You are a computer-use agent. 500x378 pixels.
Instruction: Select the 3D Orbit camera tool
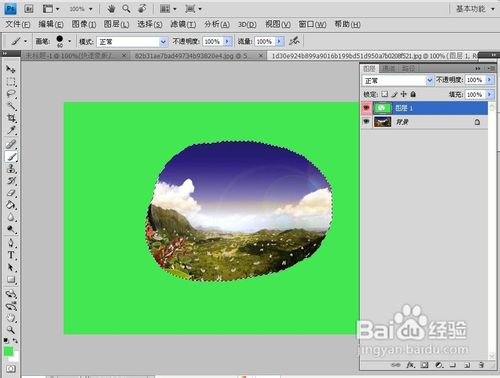11,306
